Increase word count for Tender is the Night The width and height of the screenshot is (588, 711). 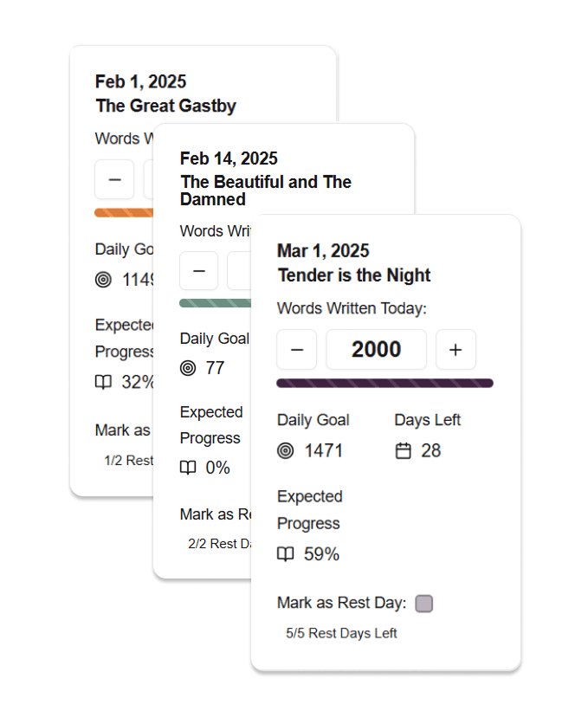(x=456, y=350)
